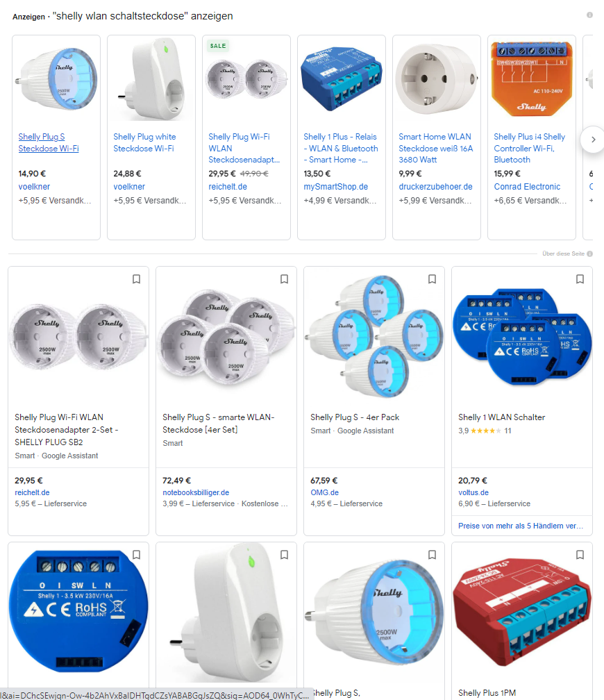Bookmark the Shelly Plug S 4er Pack
The image size is (604, 700).
[432, 279]
